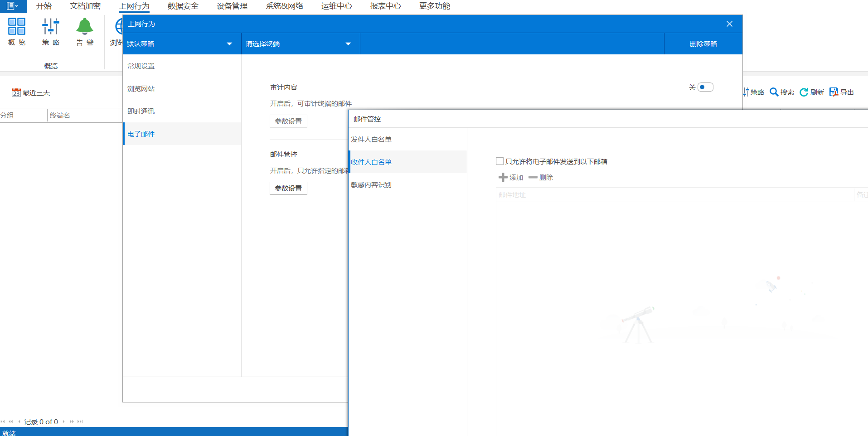Click the 添加 plus icon

tap(503, 178)
